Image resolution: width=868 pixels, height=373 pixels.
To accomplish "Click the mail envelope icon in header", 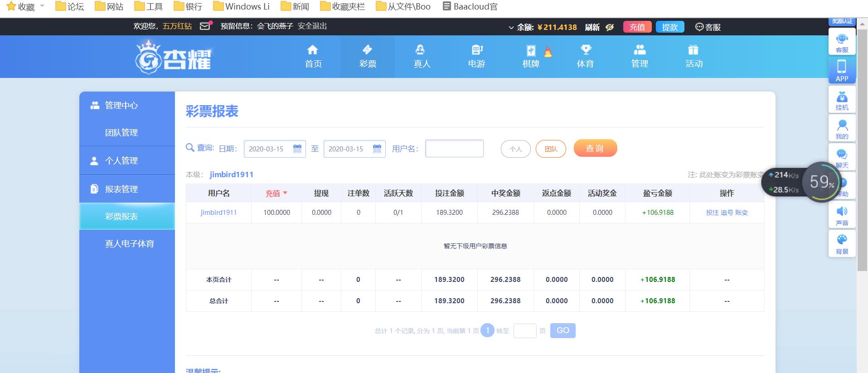I will point(205,26).
